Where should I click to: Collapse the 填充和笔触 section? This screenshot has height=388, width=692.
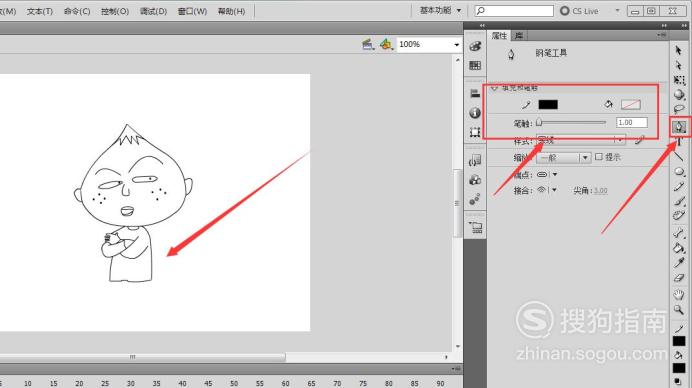(x=494, y=88)
